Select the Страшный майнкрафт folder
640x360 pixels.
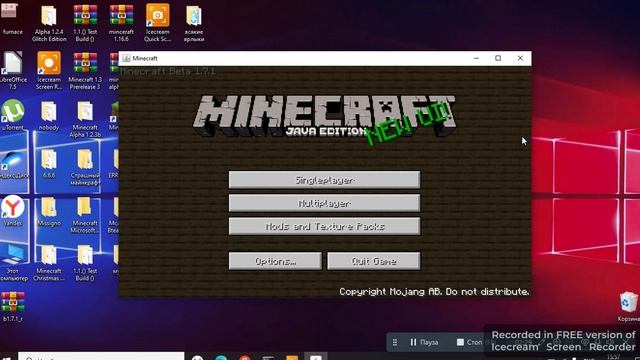pos(85,167)
